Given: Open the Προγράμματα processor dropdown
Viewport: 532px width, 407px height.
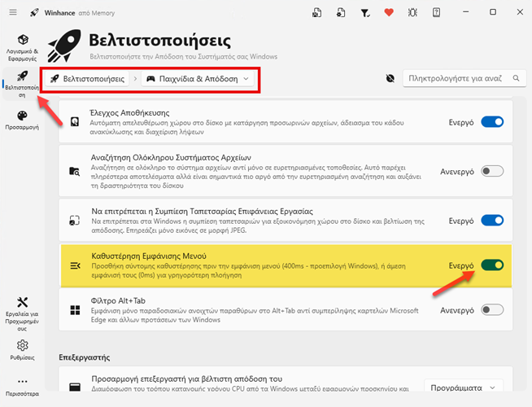Looking at the screenshot, I should (x=464, y=387).
